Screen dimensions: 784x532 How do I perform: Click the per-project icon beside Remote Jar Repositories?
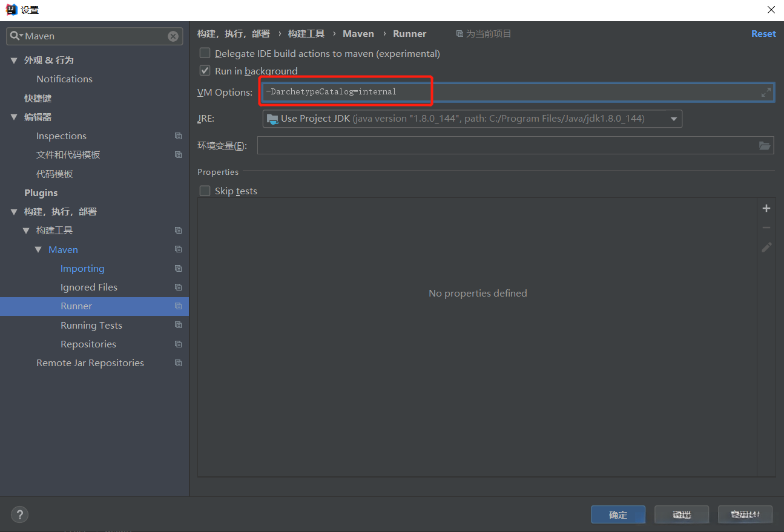[x=178, y=363]
